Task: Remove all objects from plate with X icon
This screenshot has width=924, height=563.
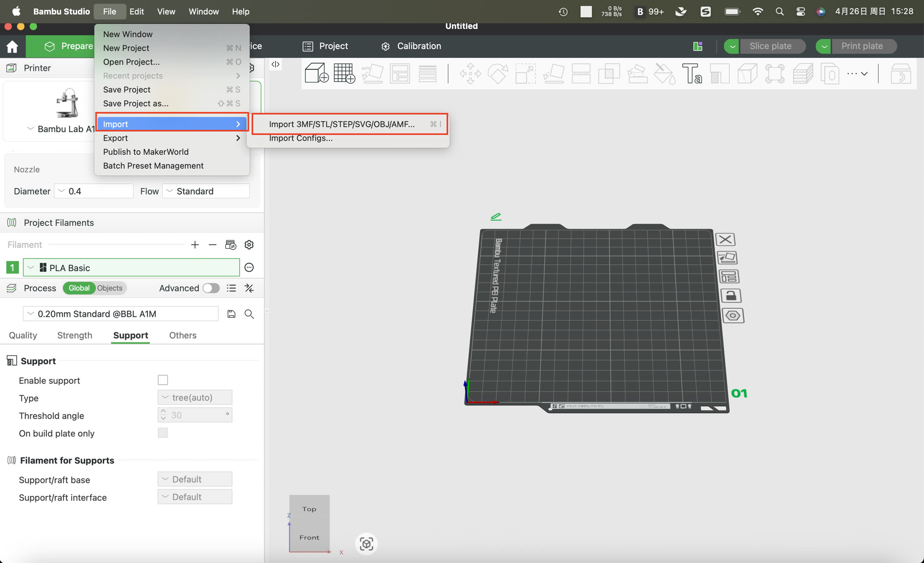Action: [x=725, y=240]
